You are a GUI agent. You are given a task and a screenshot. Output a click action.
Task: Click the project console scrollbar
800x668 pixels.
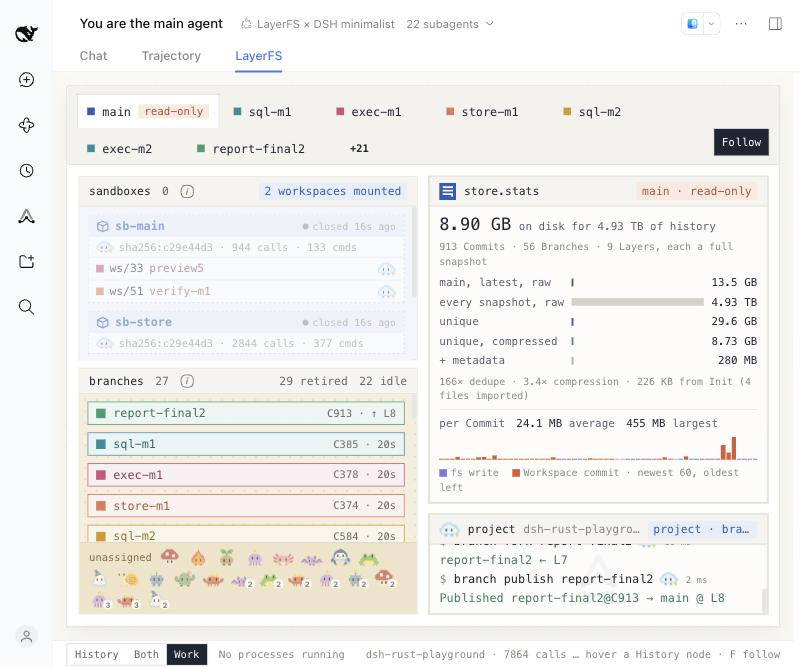click(764, 601)
